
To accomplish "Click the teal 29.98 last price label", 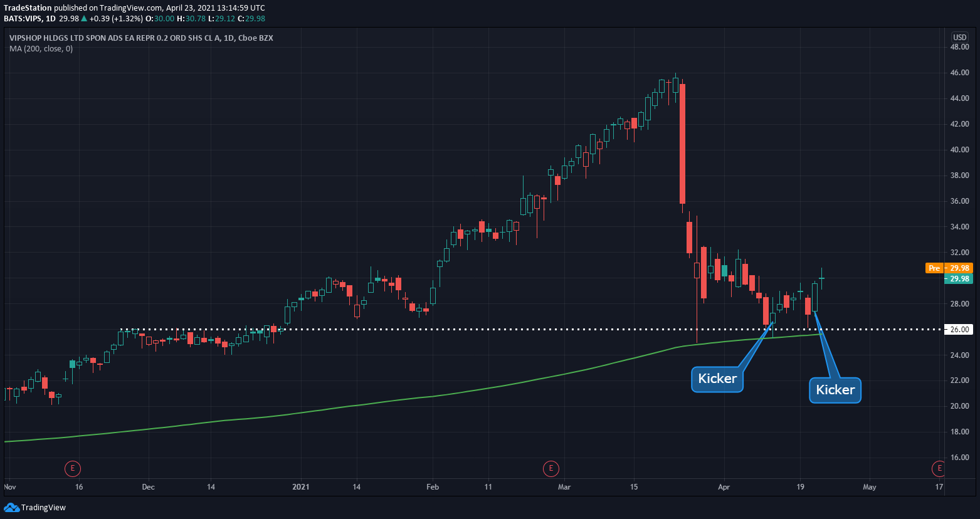I will pyautogui.click(x=958, y=279).
